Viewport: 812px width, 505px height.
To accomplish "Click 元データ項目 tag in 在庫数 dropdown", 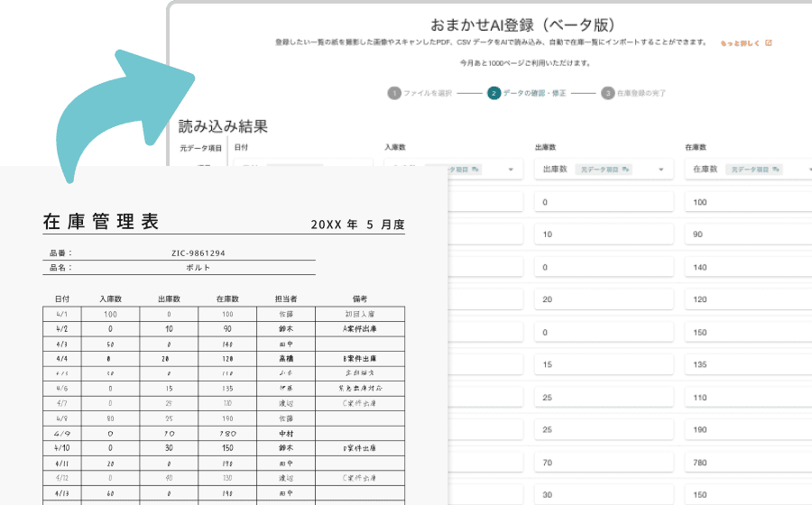I will click(756, 169).
